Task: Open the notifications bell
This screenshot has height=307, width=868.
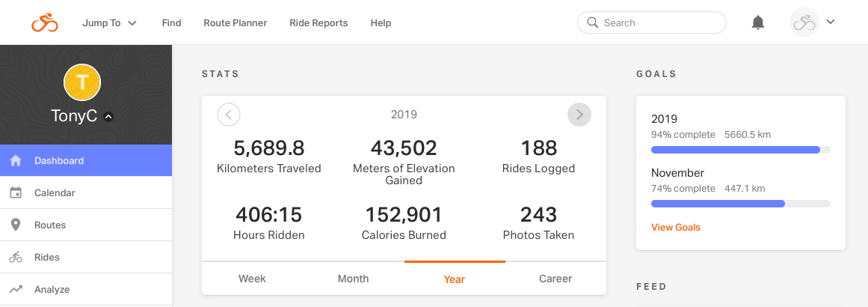Action: pos(758,22)
